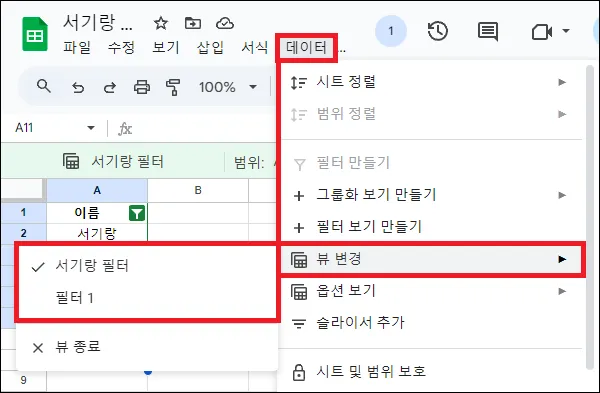Expand the name box dropdown arrow
600x393 pixels.
click(91, 128)
